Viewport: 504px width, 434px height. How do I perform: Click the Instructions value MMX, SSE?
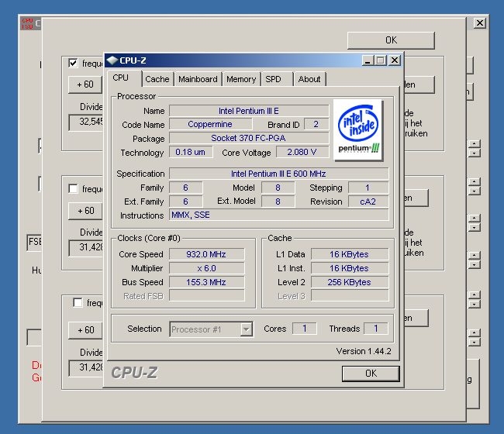tap(278, 215)
